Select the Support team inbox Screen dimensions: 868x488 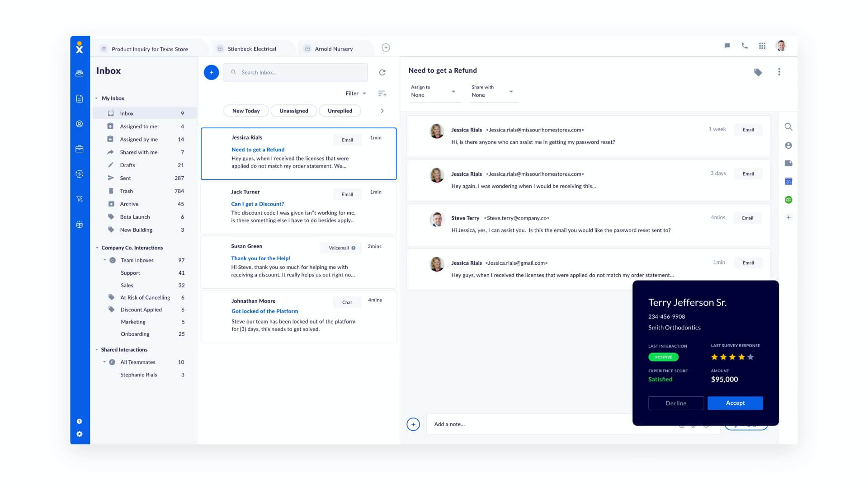pyautogui.click(x=130, y=273)
